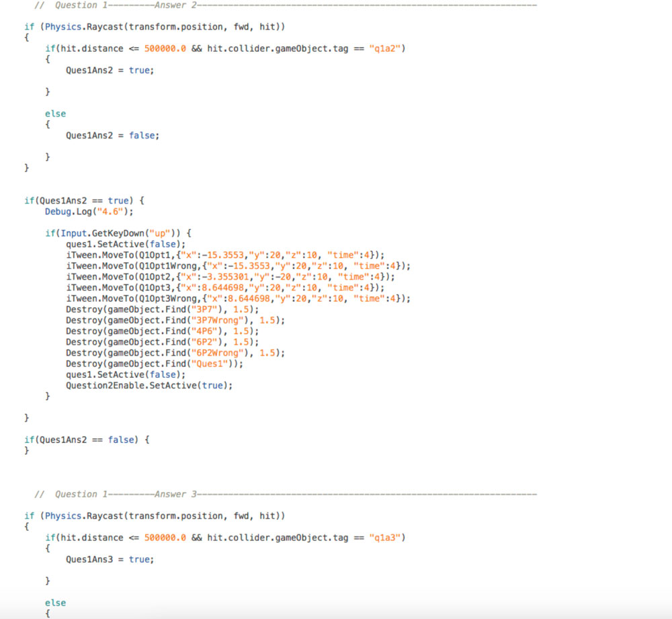This screenshot has height=619, width=672.
Task: Click the Debug.Log("4.6") statement
Action: click(x=89, y=212)
